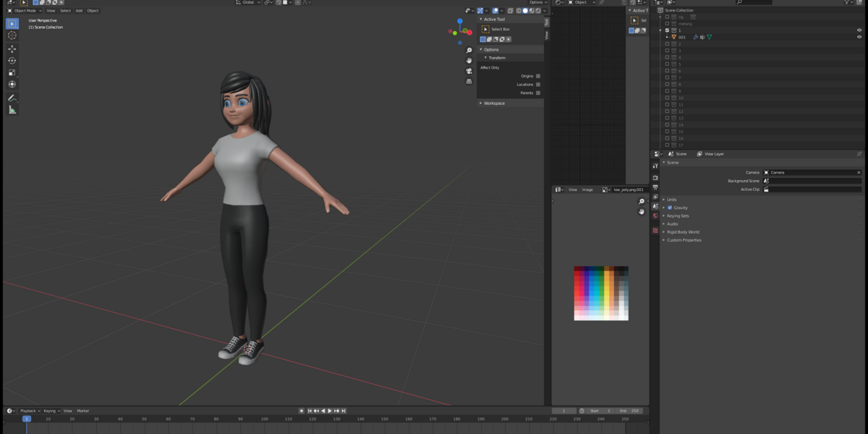The height and width of the screenshot is (434, 868).
Task: Switch orthographic/perspective grid icon in viewport
Action: (469, 81)
